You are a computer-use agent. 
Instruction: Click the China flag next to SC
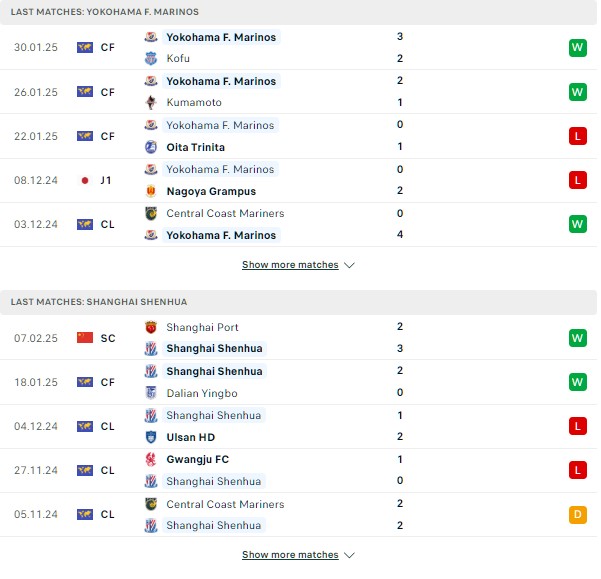[x=85, y=338]
